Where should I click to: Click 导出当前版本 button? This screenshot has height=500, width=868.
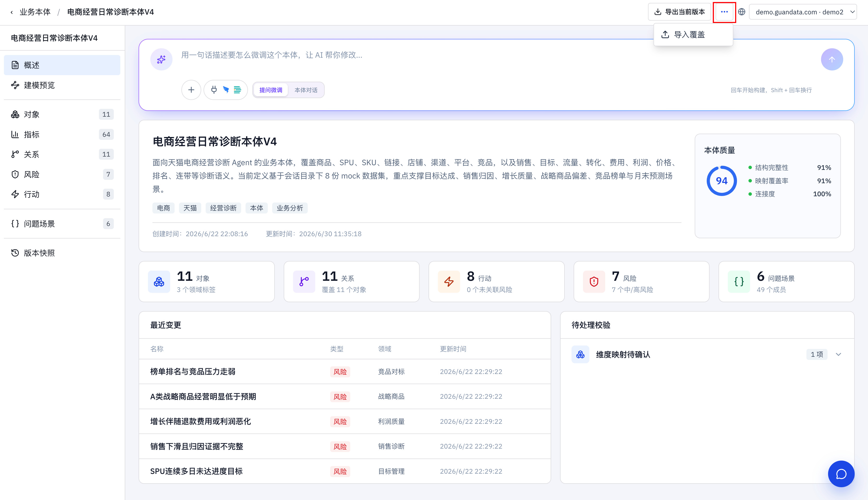pos(680,12)
